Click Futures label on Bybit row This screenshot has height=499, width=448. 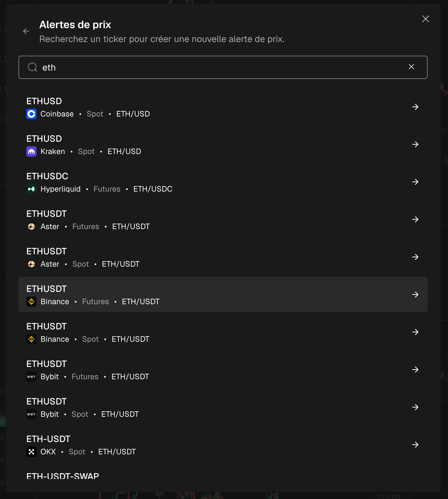(85, 377)
